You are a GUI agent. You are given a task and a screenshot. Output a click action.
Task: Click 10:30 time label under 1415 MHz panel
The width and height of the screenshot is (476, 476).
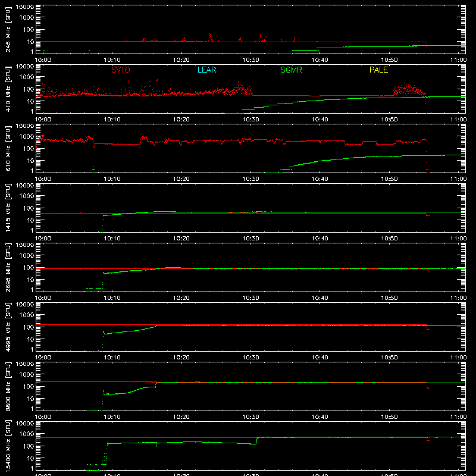(250, 239)
